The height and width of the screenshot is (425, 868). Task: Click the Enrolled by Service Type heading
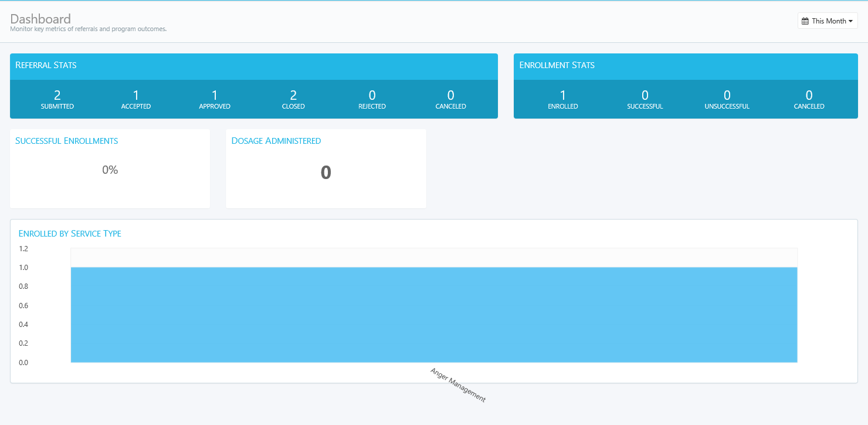pos(70,234)
